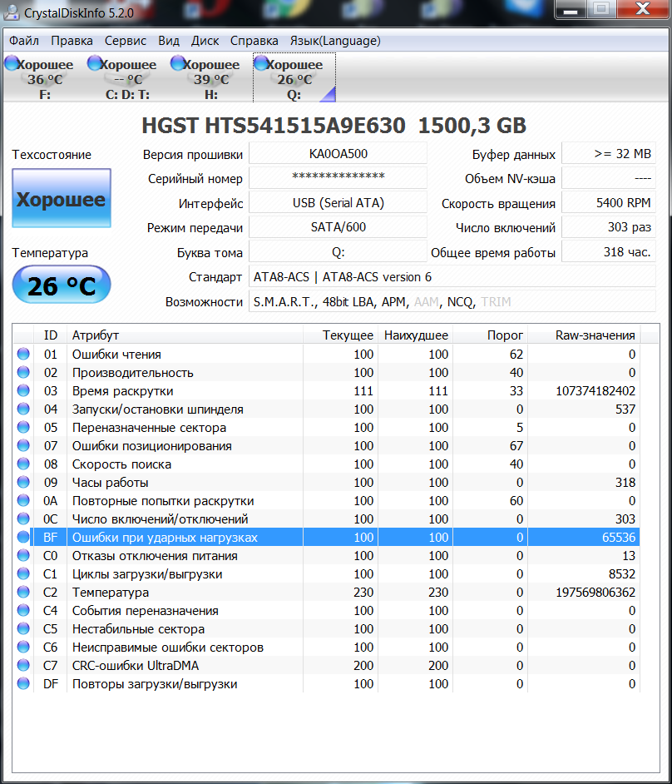Click the 26 °C temperature button

pos(62,285)
